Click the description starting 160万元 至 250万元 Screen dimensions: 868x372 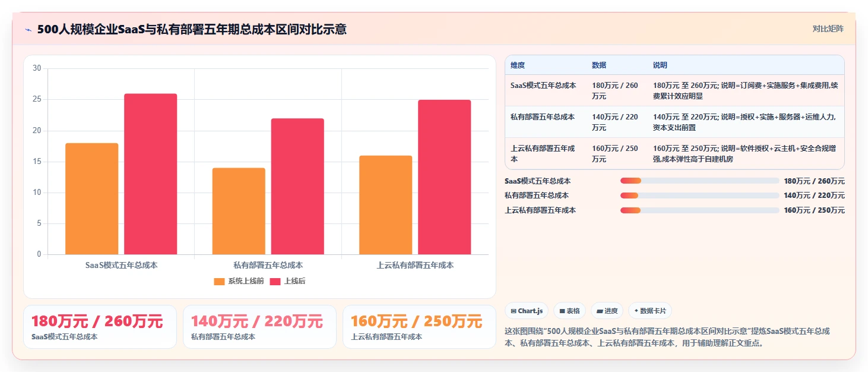click(746, 154)
